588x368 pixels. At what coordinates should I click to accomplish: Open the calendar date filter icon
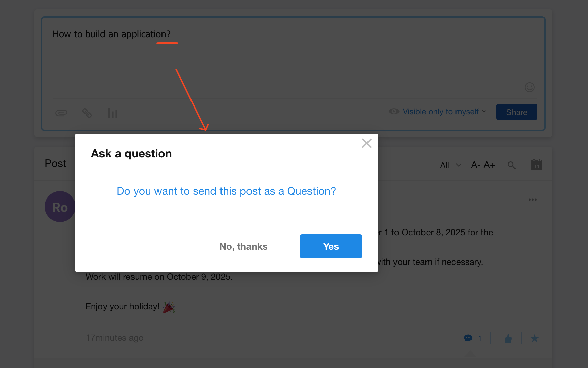(536, 164)
